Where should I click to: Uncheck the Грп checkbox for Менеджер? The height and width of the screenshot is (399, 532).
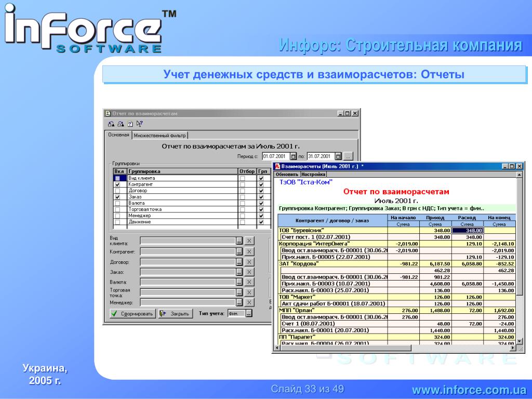pyautogui.click(x=261, y=216)
